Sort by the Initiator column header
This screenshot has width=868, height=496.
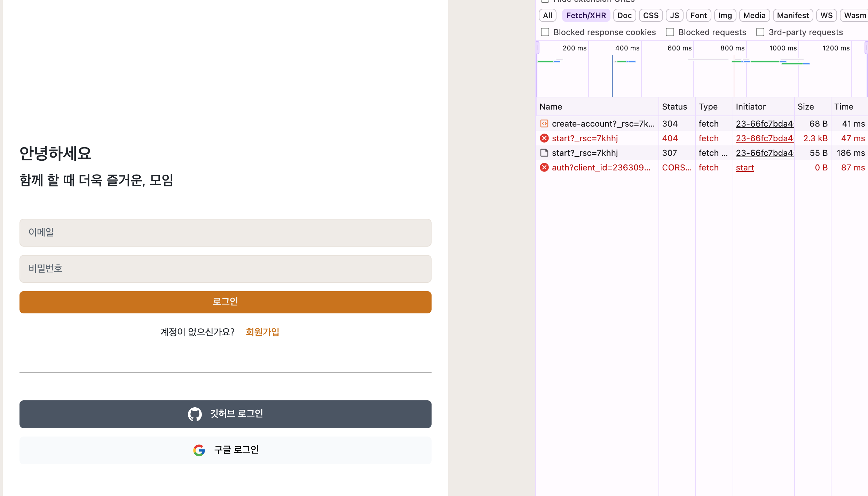click(x=764, y=106)
